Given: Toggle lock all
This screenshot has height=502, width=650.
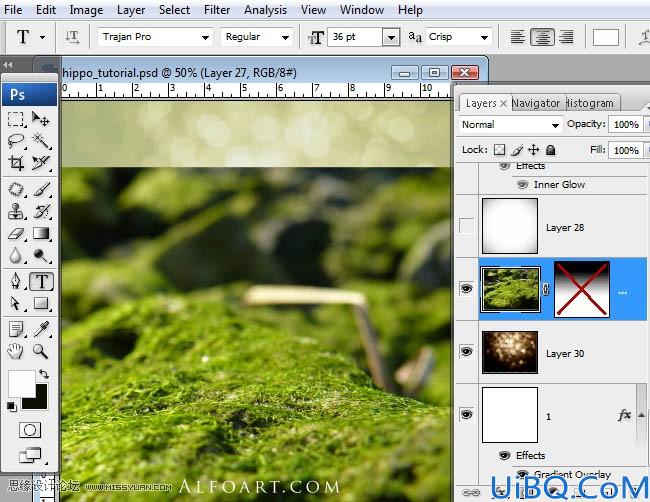Looking at the screenshot, I should [x=551, y=150].
